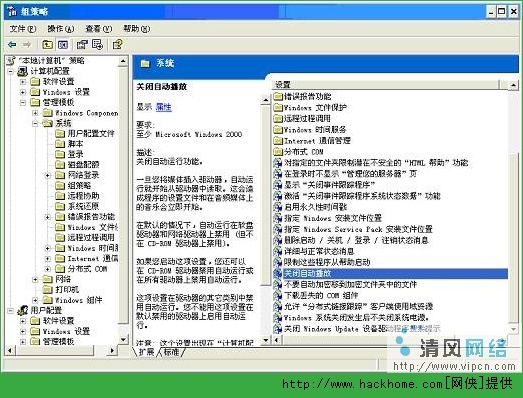This screenshot has height=398, width=523.
Task: Click the tree pane scroll-right arrow
Action: [x=112, y=350]
